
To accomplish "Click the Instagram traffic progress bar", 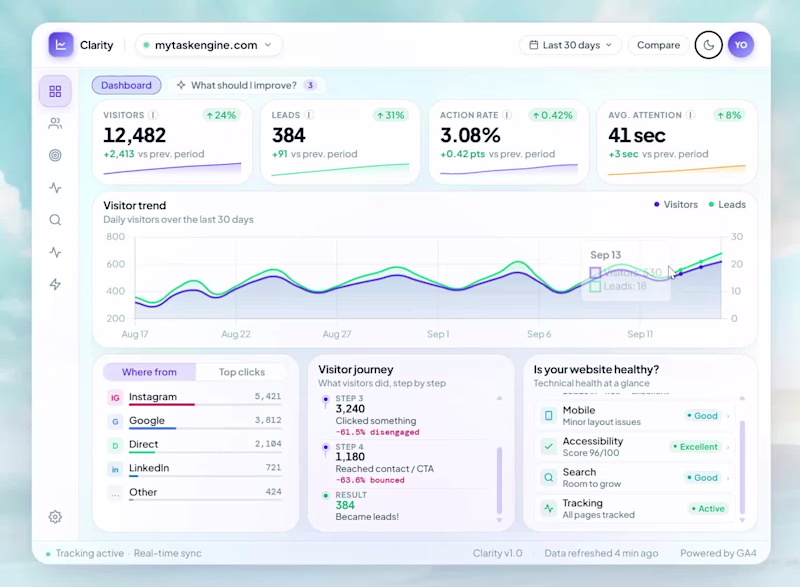I will [205, 404].
